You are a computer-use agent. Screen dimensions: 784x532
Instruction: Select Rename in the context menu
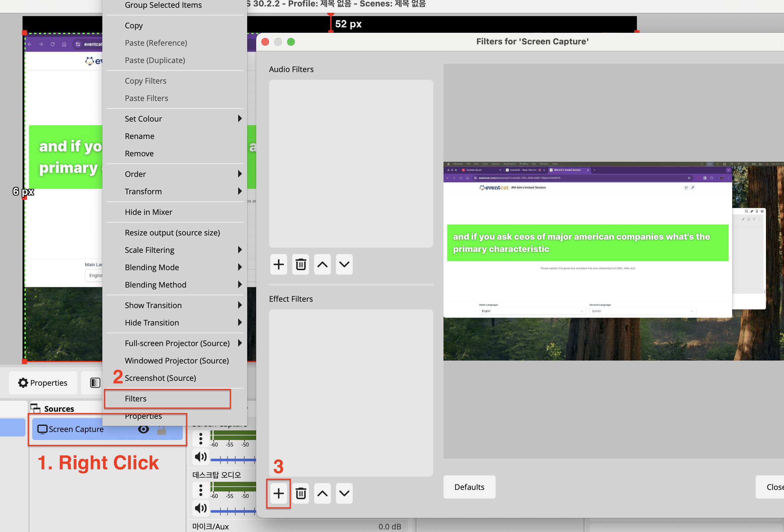click(140, 136)
